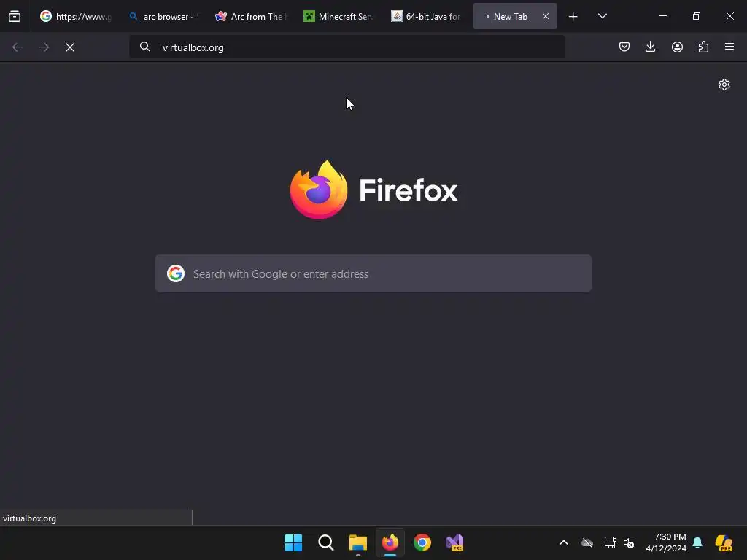
Task: Open Save to Pocket button
Action: coord(624,47)
